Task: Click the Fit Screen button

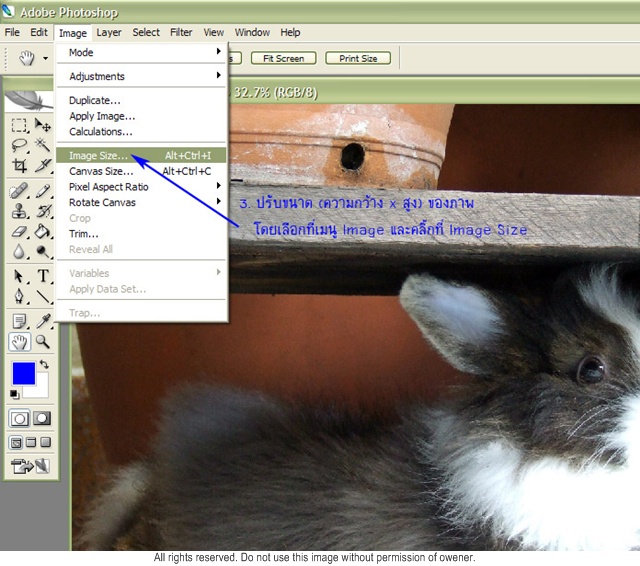Action: pyautogui.click(x=284, y=58)
